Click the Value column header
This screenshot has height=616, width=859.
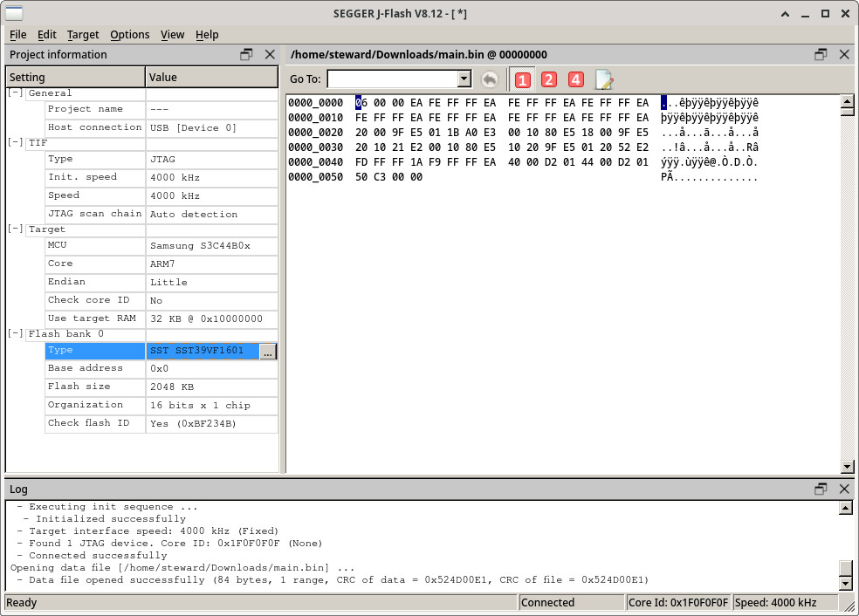pos(212,77)
